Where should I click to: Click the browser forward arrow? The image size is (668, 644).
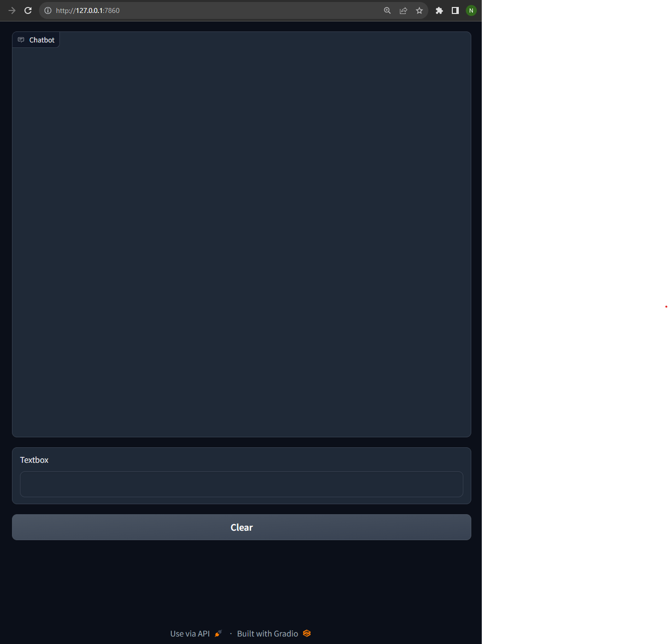pyautogui.click(x=12, y=10)
